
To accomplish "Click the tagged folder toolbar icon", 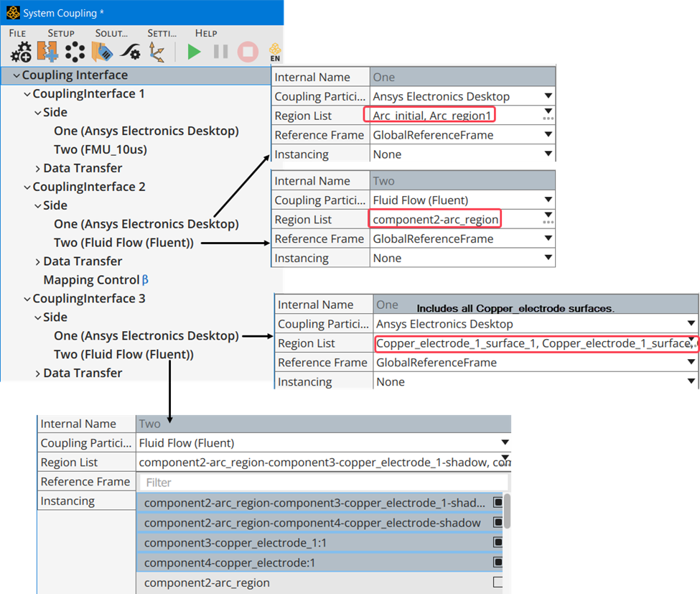I will [102, 52].
